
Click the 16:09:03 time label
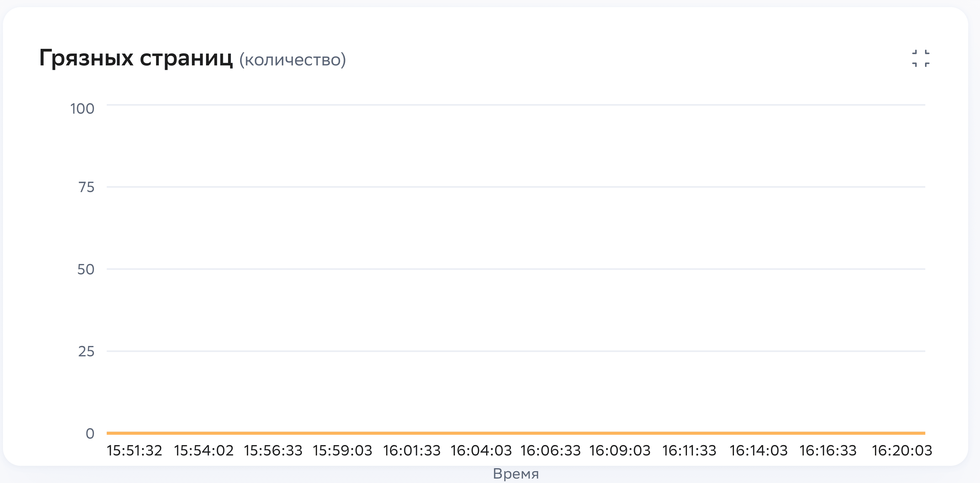(620, 451)
